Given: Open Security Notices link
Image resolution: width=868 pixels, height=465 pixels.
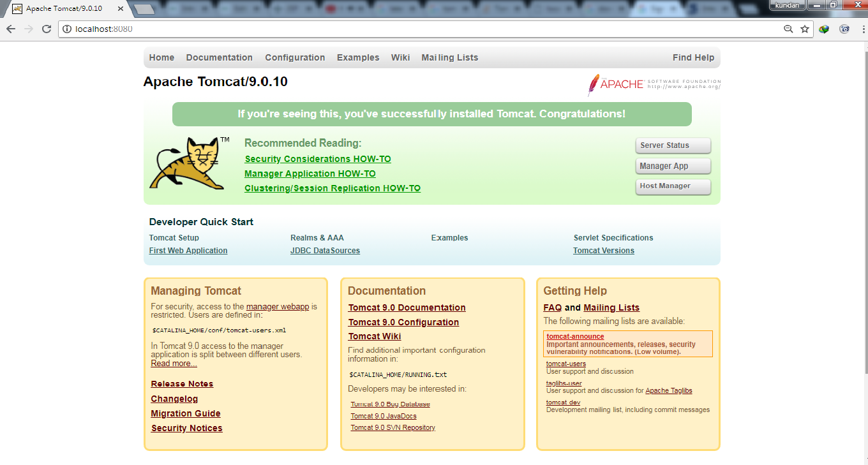Looking at the screenshot, I should pyautogui.click(x=186, y=428).
